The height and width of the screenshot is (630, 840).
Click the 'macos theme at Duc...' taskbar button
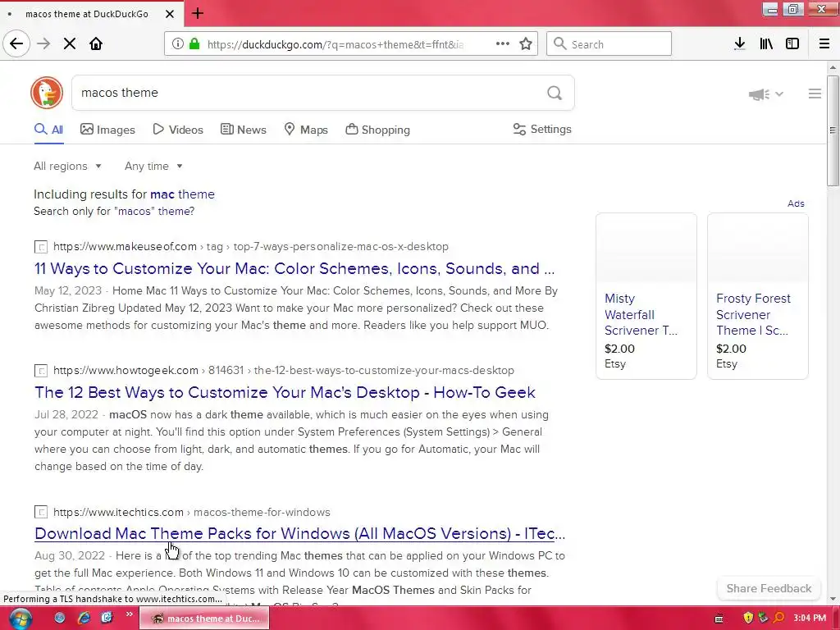point(204,619)
